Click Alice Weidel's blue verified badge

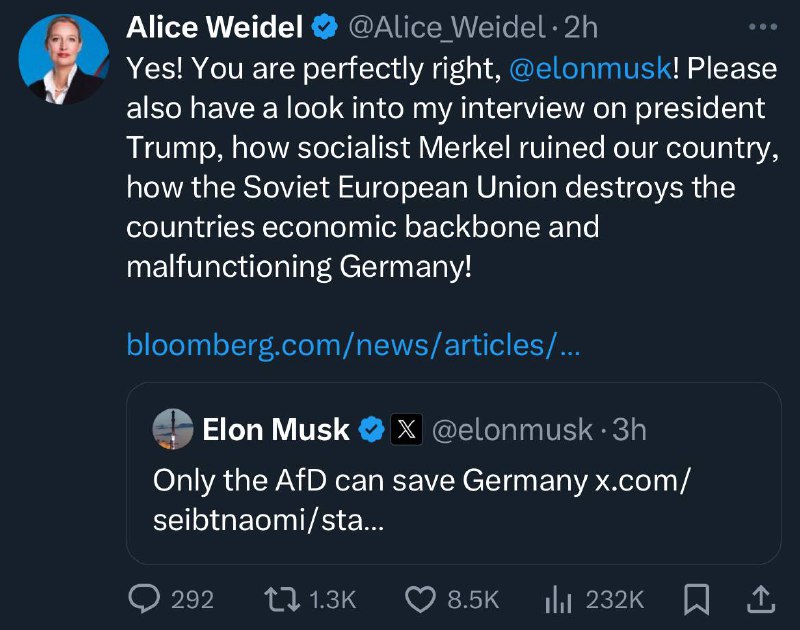(x=324, y=27)
